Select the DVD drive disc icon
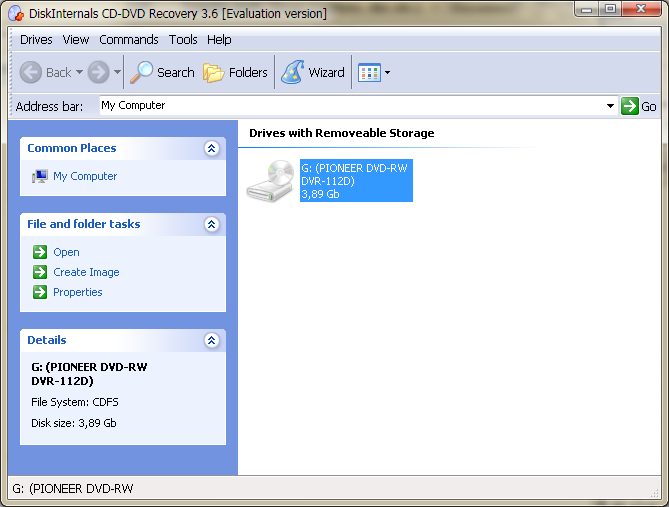This screenshot has width=669, height=507. point(271,181)
